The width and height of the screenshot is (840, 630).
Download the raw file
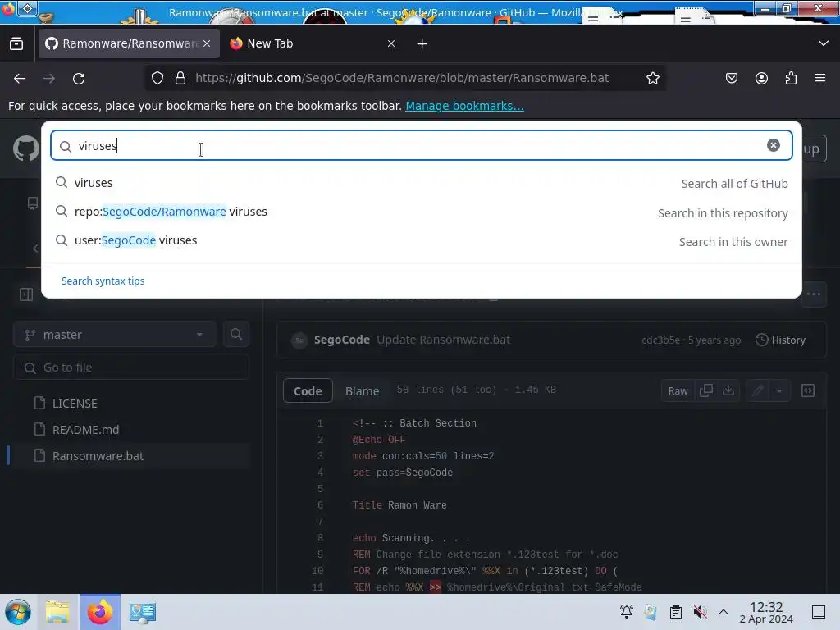[728, 390]
